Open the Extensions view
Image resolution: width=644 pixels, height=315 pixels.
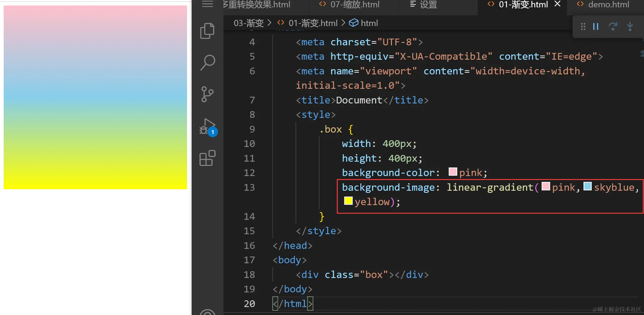pyautogui.click(x=208, y=158)
